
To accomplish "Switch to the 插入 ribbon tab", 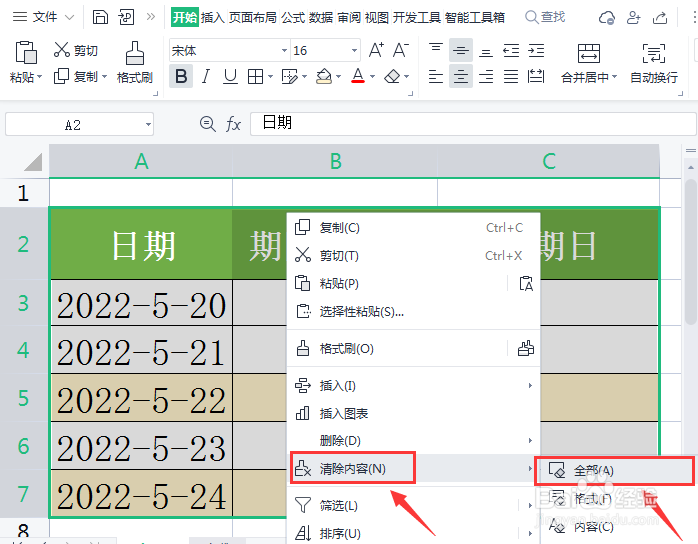I will (212, 17).
